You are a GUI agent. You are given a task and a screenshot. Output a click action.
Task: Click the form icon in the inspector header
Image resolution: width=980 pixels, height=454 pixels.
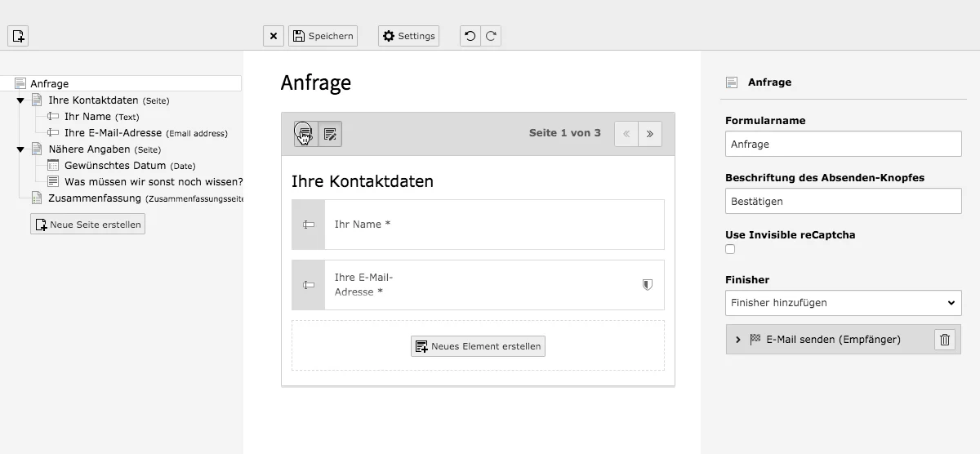[732, 82]
